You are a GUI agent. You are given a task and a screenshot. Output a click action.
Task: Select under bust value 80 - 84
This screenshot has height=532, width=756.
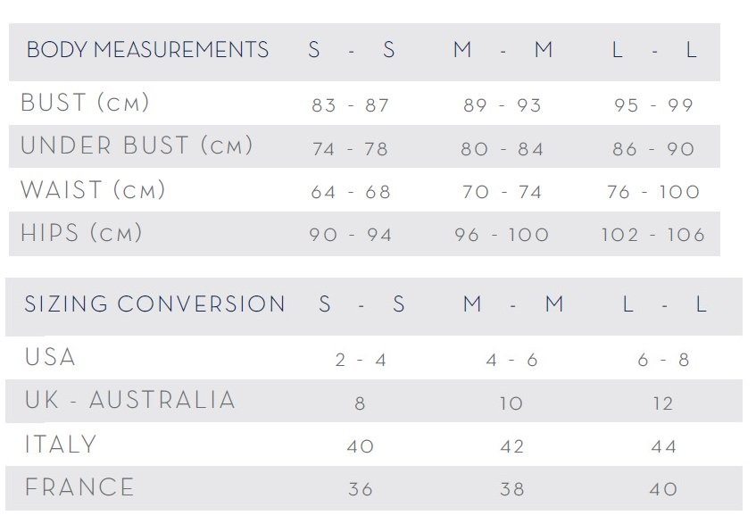click(502, 149)
